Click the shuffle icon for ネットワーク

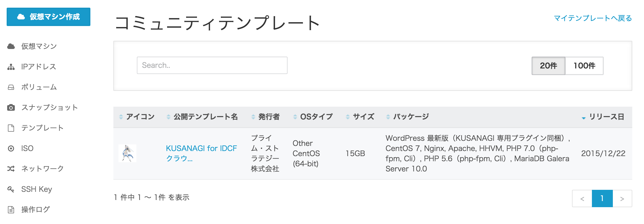click(11, 169)
